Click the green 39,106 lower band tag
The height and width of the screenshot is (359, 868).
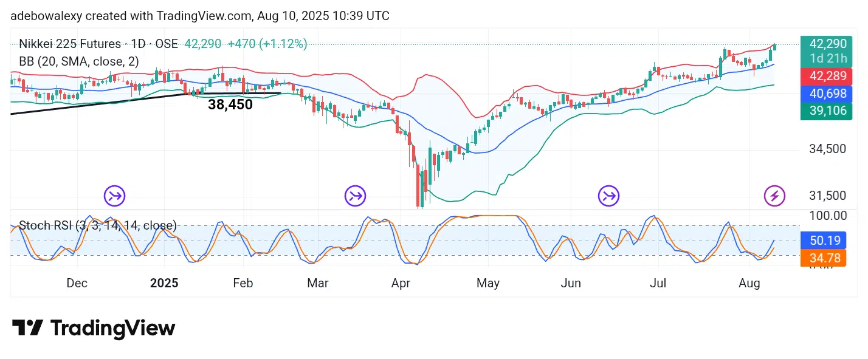[828, 111]
